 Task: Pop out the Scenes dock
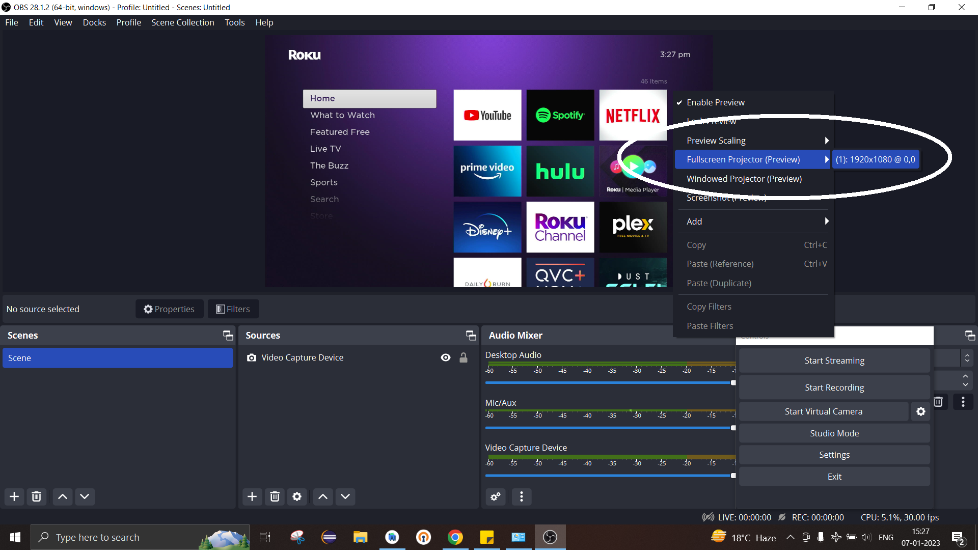pos(228,336)
